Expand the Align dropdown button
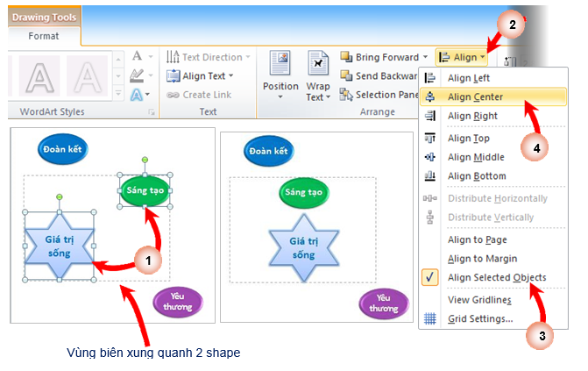This screenshot has height=371, width=588. pos(462,57)
